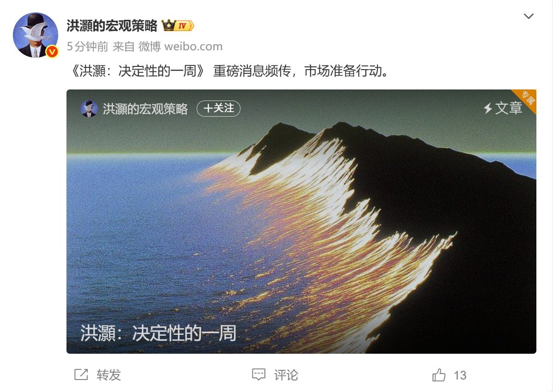The image size is (553, 392).
Task: Click the repost share icon
Action: (x=81, y=374)
